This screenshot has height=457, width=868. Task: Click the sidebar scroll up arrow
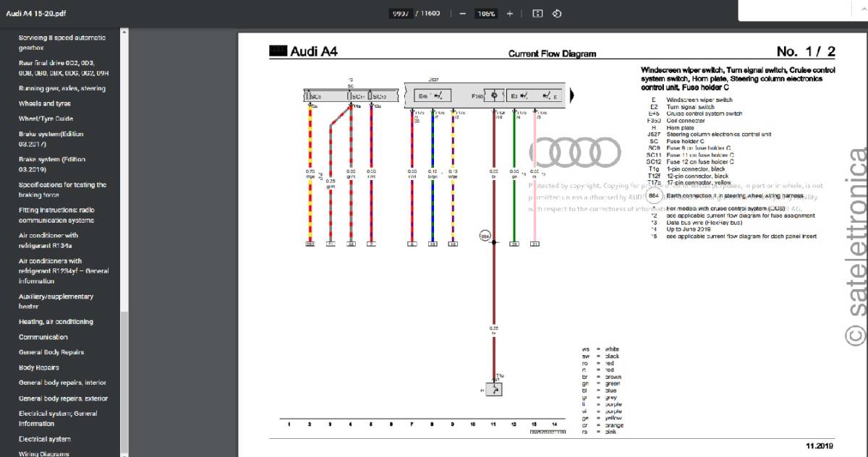124,33
